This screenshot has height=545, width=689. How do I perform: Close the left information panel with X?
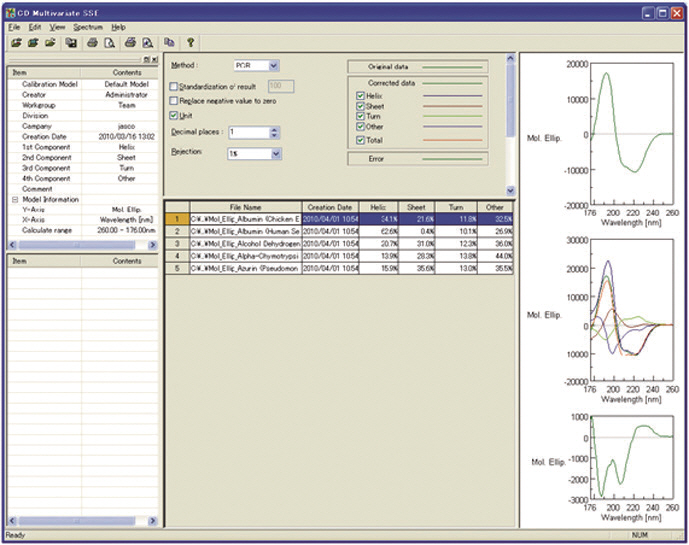(x=154, y=60)
